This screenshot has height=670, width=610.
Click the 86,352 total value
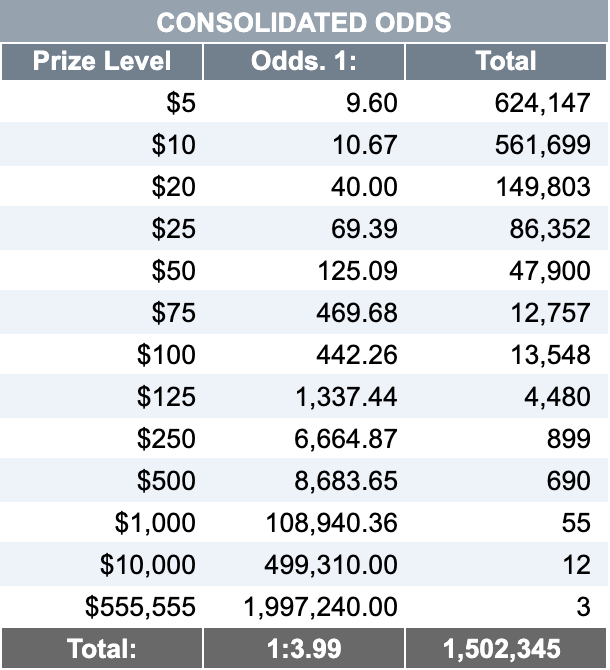(x=550, y=229)
